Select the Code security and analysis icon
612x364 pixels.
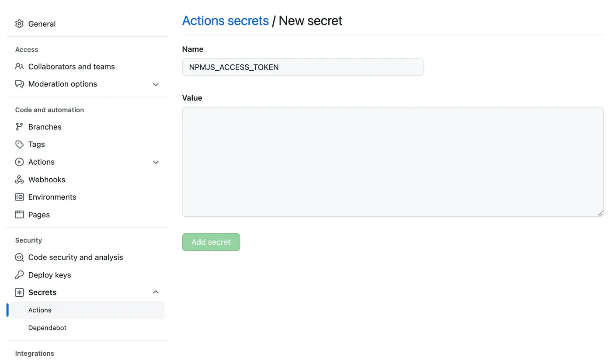[x=19, y=257]
